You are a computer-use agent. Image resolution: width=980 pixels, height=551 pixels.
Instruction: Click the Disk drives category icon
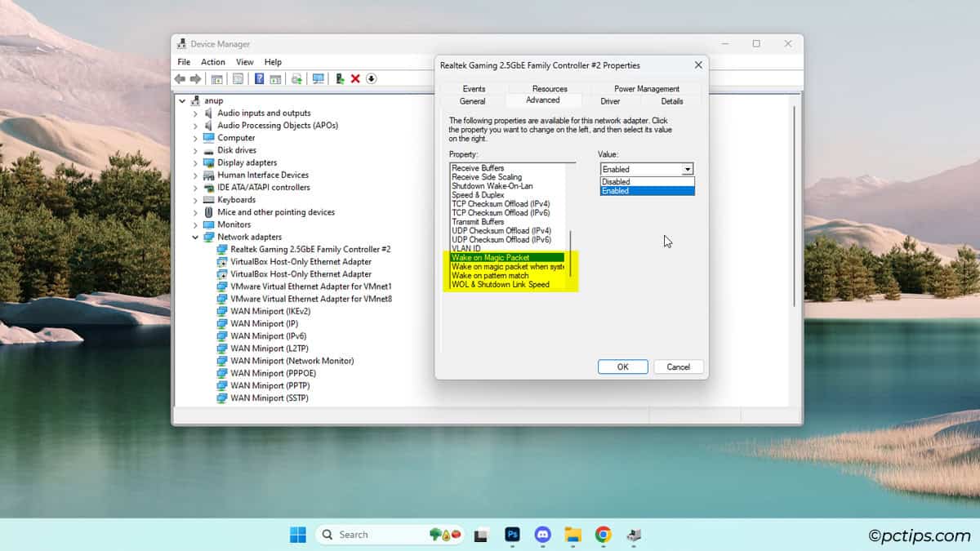pyautogui.click(x=209, y=150)
